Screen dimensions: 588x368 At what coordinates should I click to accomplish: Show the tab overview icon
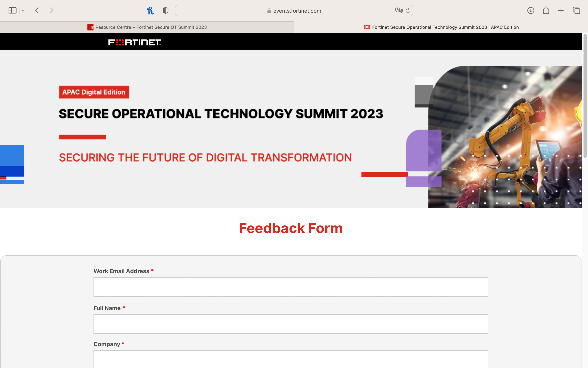pyautogui.click(x=576, y=10)
